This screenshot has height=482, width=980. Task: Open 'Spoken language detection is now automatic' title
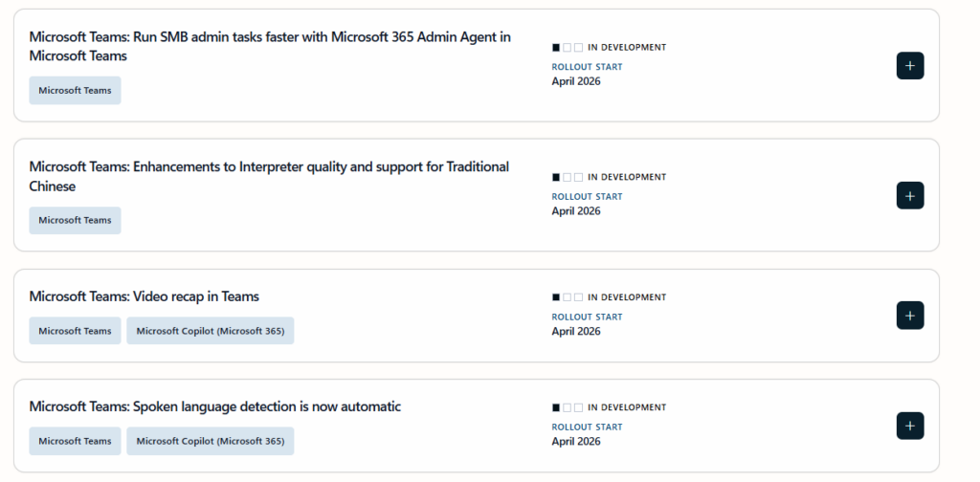pos(214,406)
